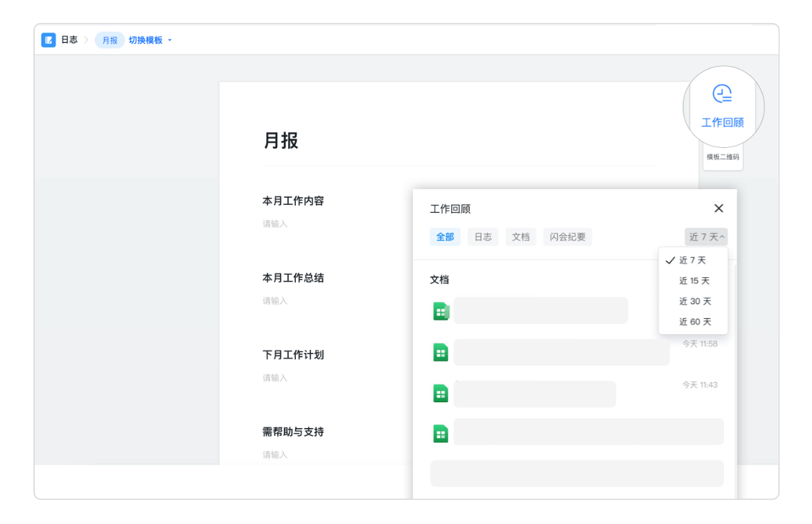Click the 模板二维码 template QR code button
This screenshot has height=524, width=812.
[x=722, y=156]
